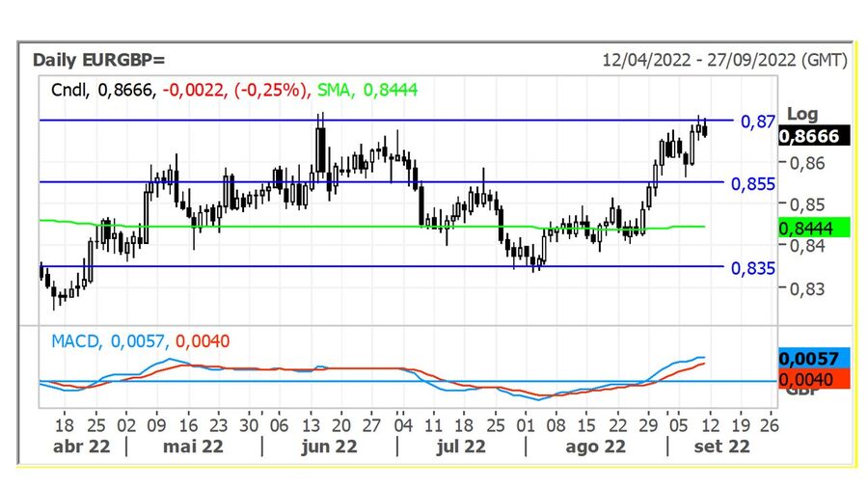The height and width of the screenshot is (488, 868).
Task: Click the blue 0,0057 MACD value tag
Action: (x=813, y=359)
